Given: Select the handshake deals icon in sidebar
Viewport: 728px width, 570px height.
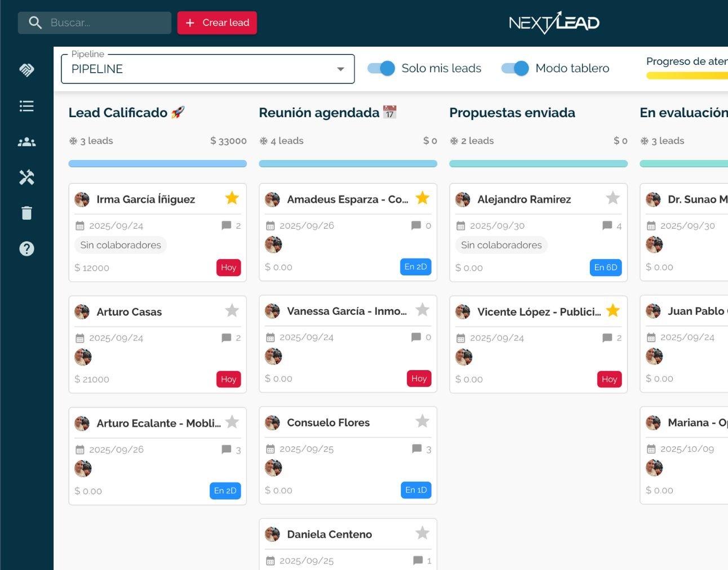Looking at the screenshot, I should 26,70.
